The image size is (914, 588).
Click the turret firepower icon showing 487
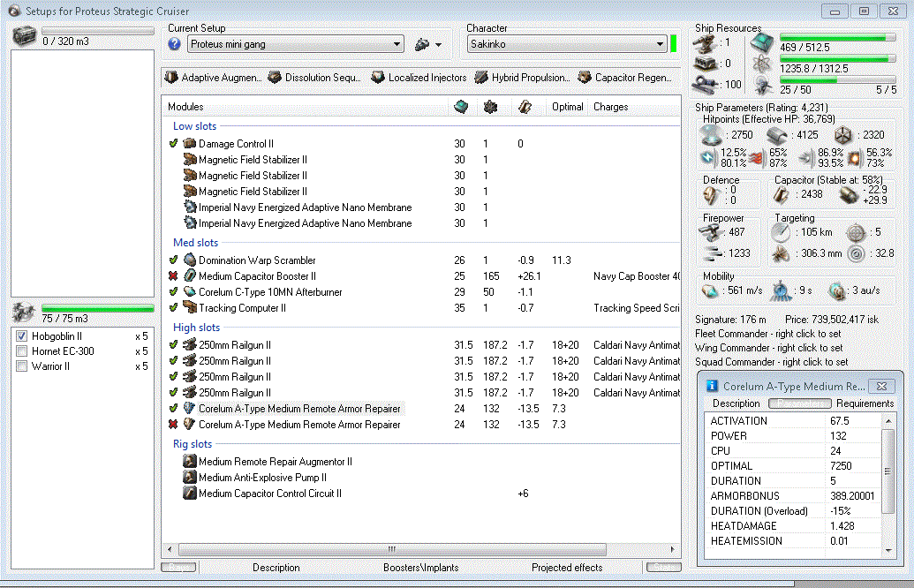(x=711, y=232)
